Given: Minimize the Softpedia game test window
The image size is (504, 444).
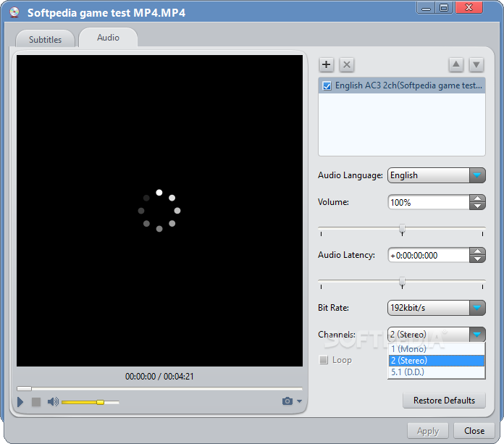Looking at the screenshot, I should (x=426, y=8).
